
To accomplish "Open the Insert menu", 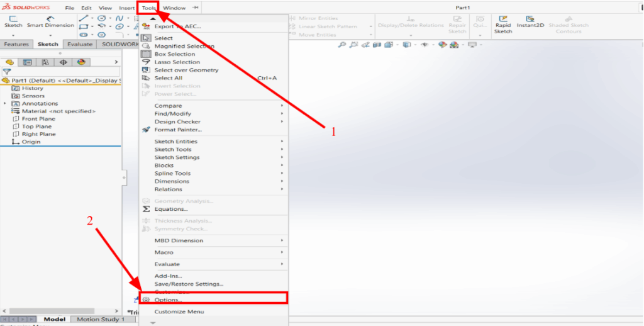I will click(x=126, y=8).
